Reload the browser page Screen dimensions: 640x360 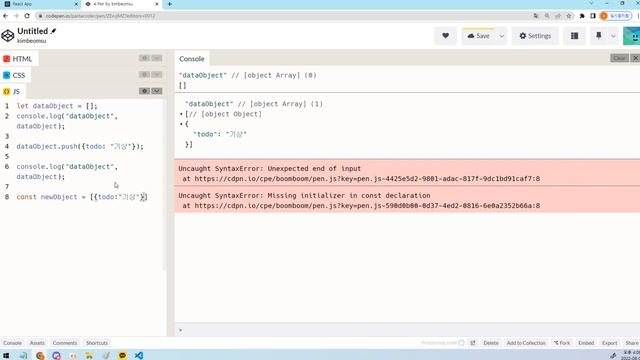[x=27, y=16]
